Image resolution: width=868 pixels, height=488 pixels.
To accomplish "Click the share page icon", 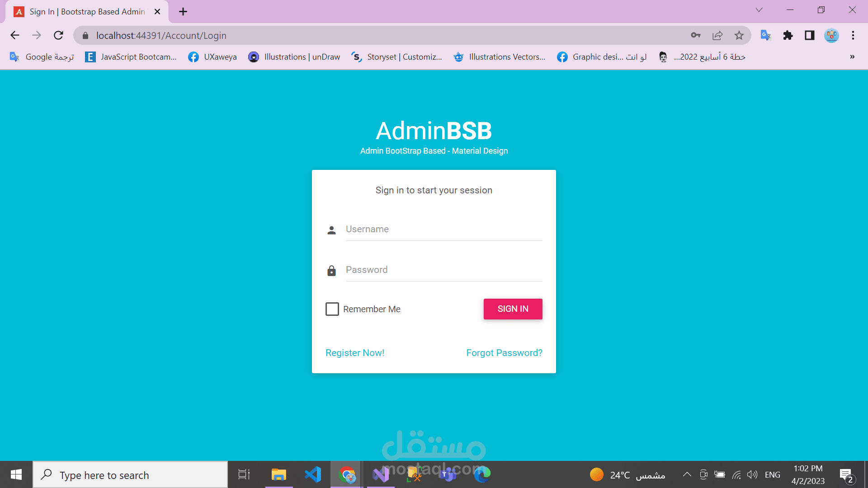I will [x=717, y=35].
